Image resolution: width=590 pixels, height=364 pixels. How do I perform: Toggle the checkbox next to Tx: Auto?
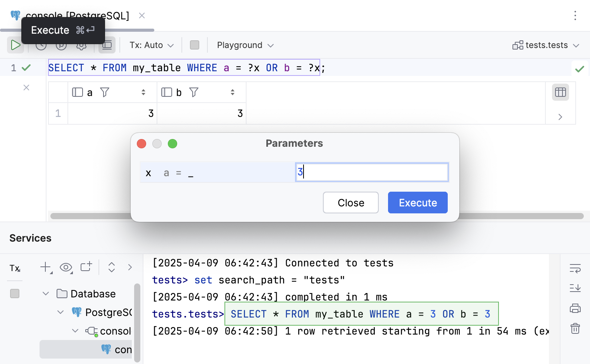click(x=195, y=45)
